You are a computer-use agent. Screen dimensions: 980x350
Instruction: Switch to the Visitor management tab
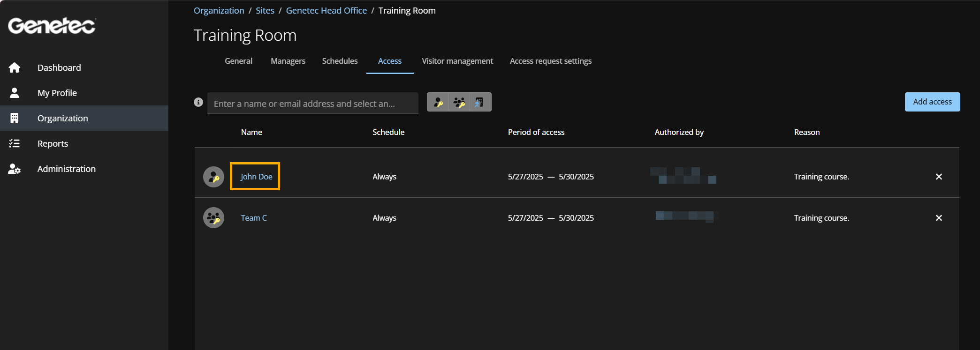pyautogui.click(x=457, y=61)
